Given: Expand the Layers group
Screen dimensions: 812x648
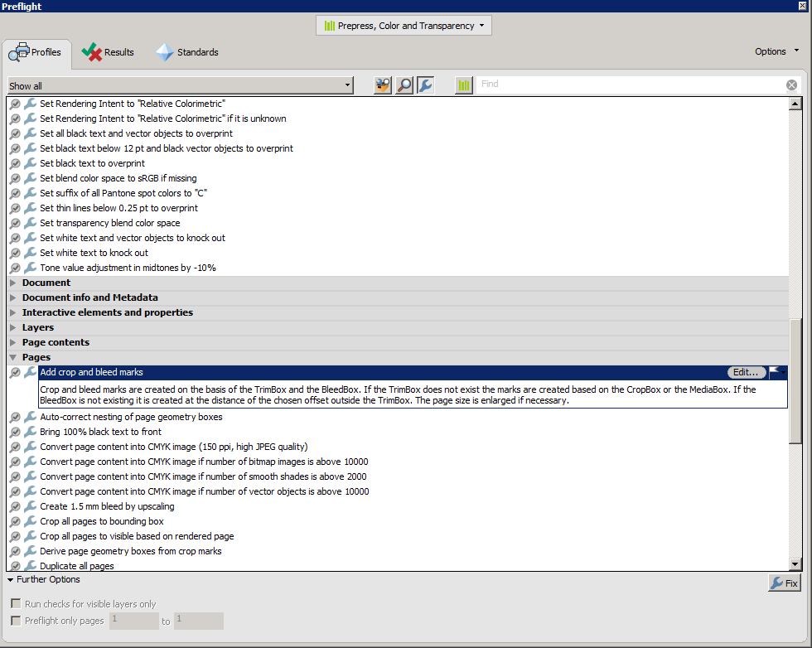Looking at the screenshot, I should [x=13, y=327].
